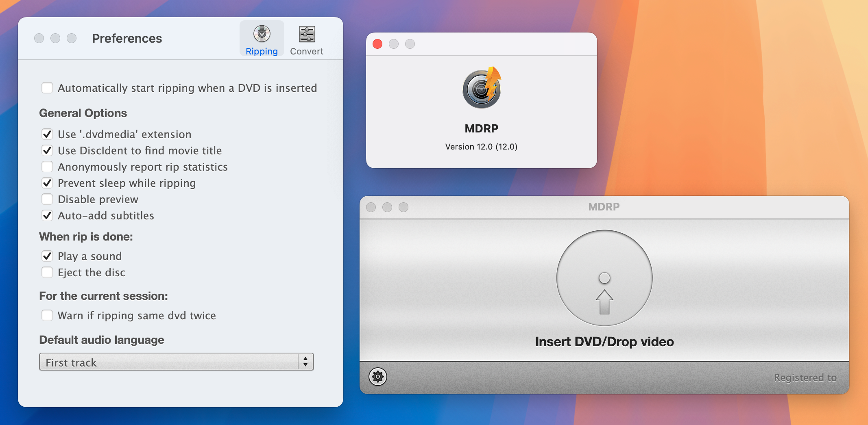Viewport: 868px width, 425px height.
Task: Click the General Options heading
Action: point(83,113)
